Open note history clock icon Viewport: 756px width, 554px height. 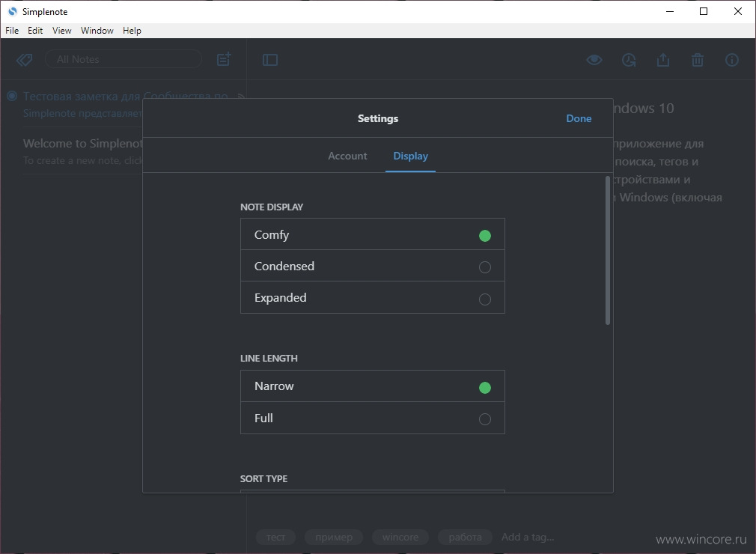click(629, 60)
